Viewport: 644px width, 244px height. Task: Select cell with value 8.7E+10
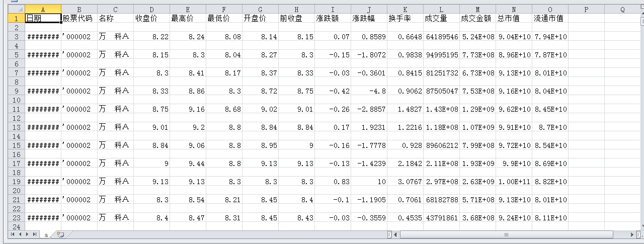(x=550, y=127)
